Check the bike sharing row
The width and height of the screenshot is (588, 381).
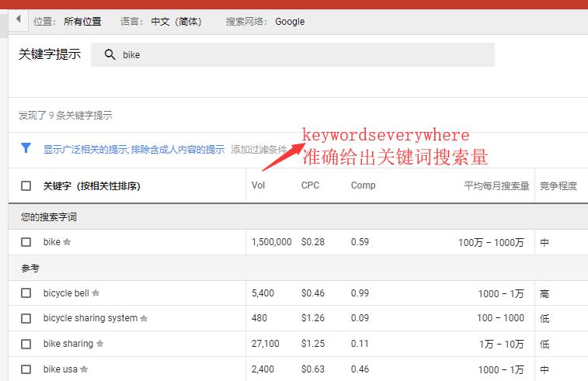[x=26, y=344]
